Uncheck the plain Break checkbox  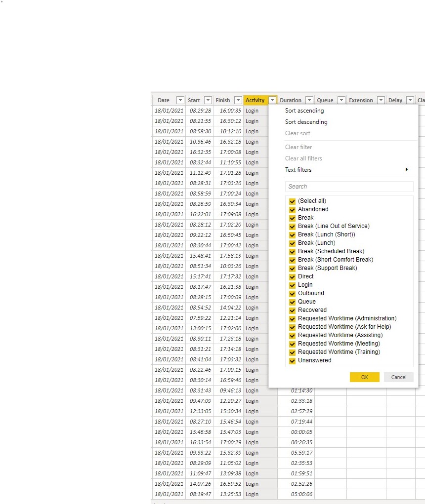(292, 218)
